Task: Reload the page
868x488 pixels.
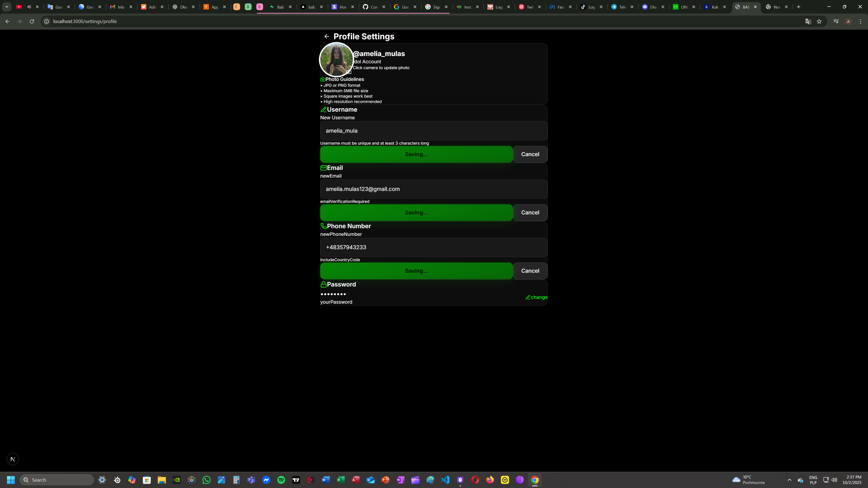Action: [x=32, y=21]
